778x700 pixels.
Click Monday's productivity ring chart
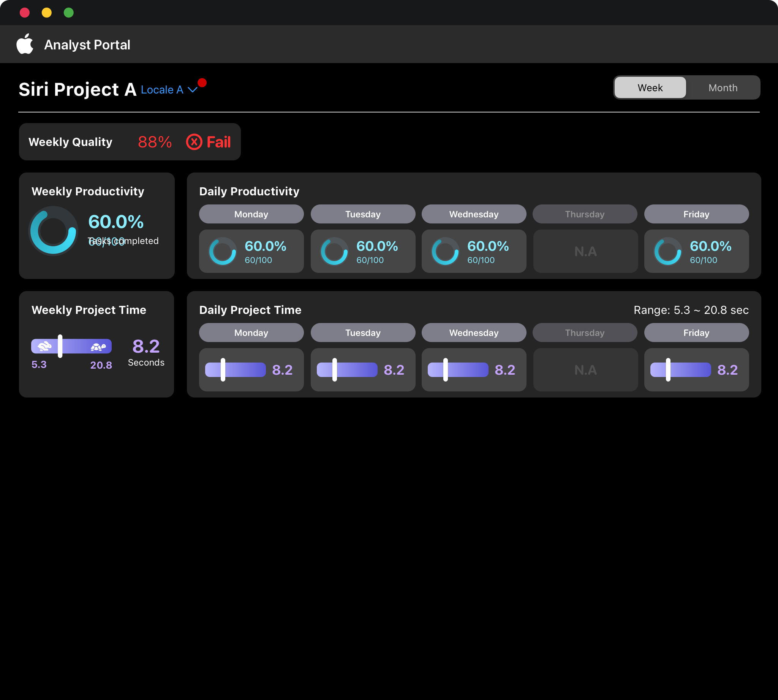tap(223, 251)
